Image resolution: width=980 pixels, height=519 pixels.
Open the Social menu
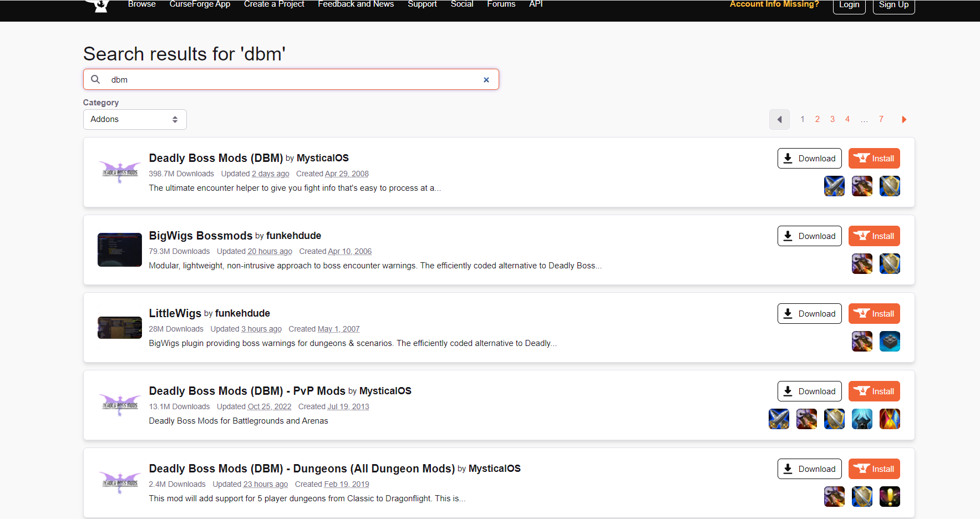coord(462,4)
